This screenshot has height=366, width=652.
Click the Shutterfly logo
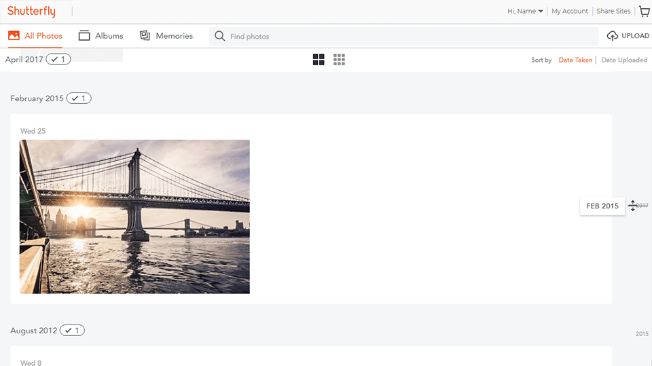32,11
